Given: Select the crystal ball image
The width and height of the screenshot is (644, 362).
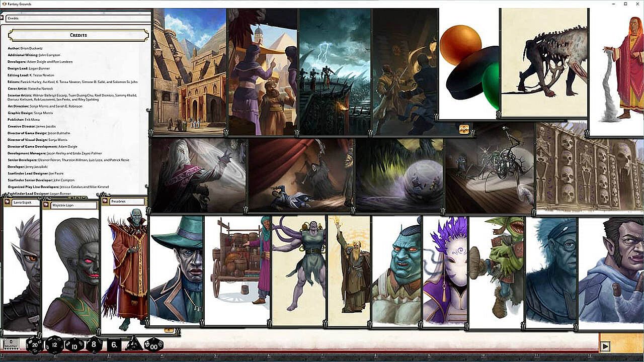Looking at the screenshot, I should (x=399, y=175).
